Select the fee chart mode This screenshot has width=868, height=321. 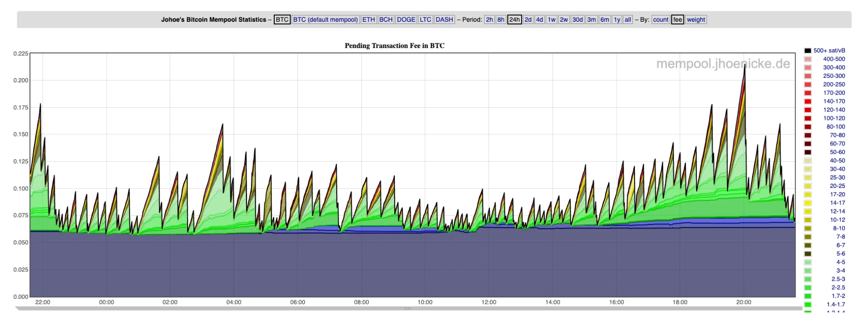click(x=677, y=19)
